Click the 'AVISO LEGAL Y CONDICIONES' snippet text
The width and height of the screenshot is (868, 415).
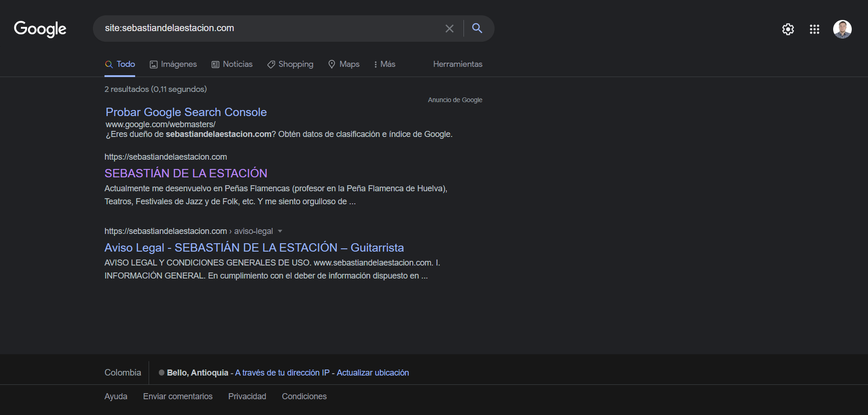272,269
